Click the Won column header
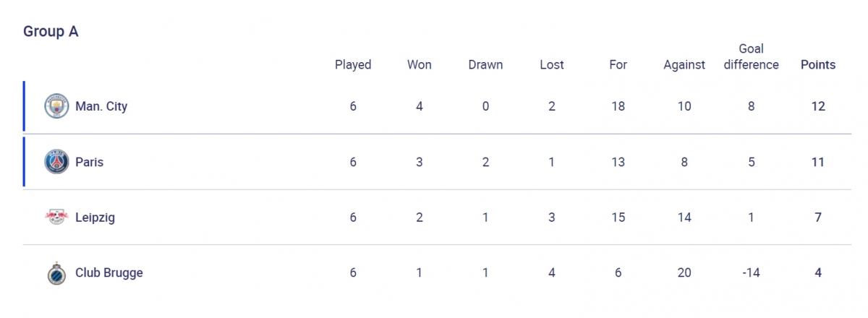Screen dimensions: 868x318 pyautogui.click(x=420, y=64)
